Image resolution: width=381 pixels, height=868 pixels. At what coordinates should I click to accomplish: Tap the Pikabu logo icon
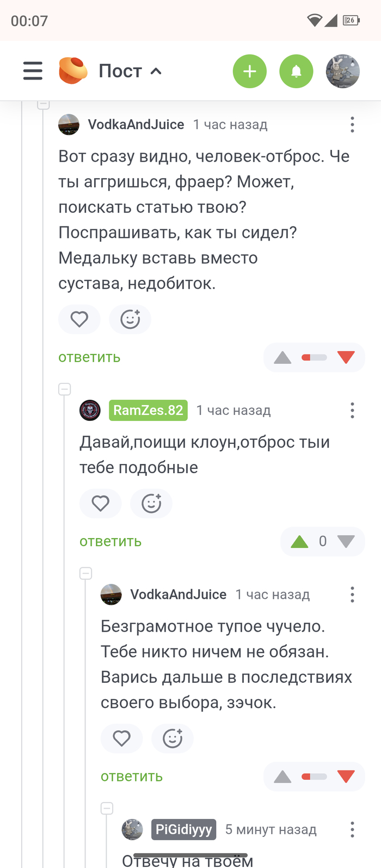73,71
